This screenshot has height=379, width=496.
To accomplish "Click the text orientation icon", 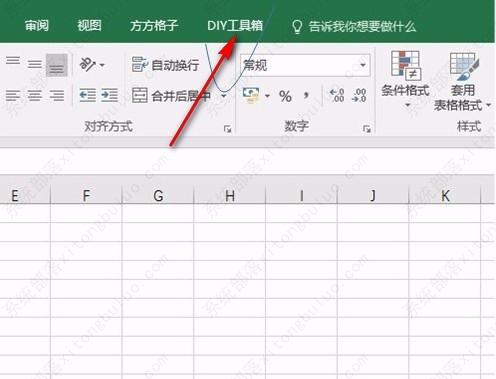I will (x=87, y=64).
